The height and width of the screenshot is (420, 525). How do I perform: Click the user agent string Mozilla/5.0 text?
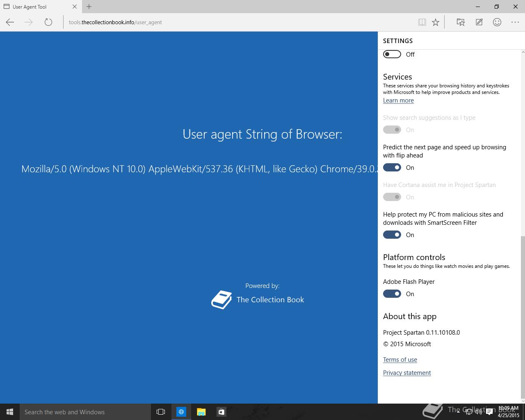pyautogui.click(x=199, y=169)
